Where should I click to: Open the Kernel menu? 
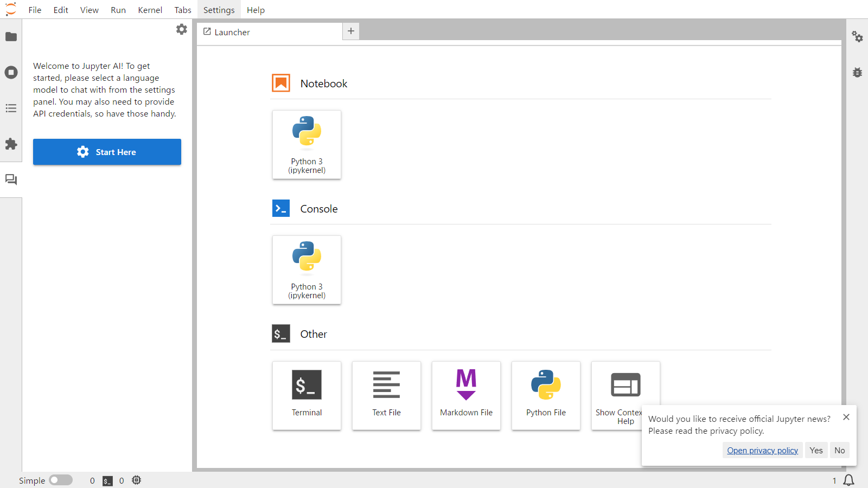click(150, 10)
